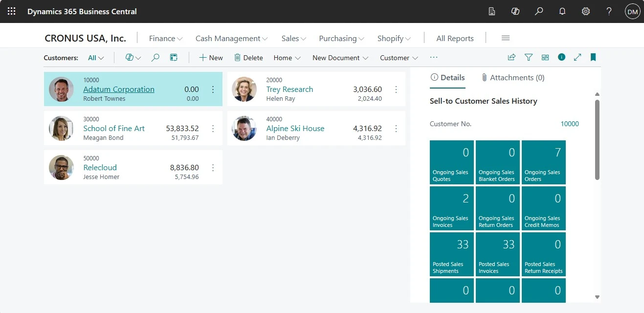Click the Dynamics 365 Business Central title
The height and width of the screenshot is (313, 644).
pyautogui.click(x=82, y=11)
